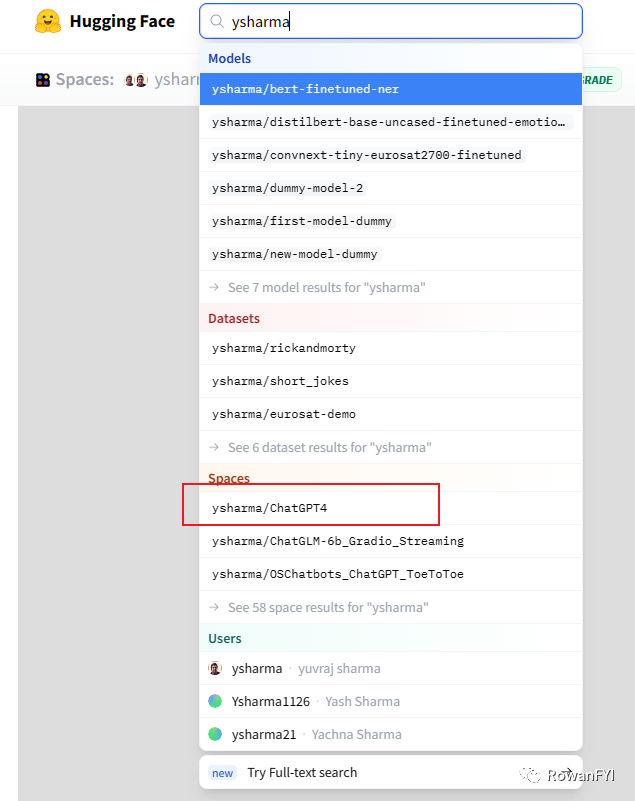Click the Spaces grid icon
The image size is (635, 801).
click(x=43, y=80)
